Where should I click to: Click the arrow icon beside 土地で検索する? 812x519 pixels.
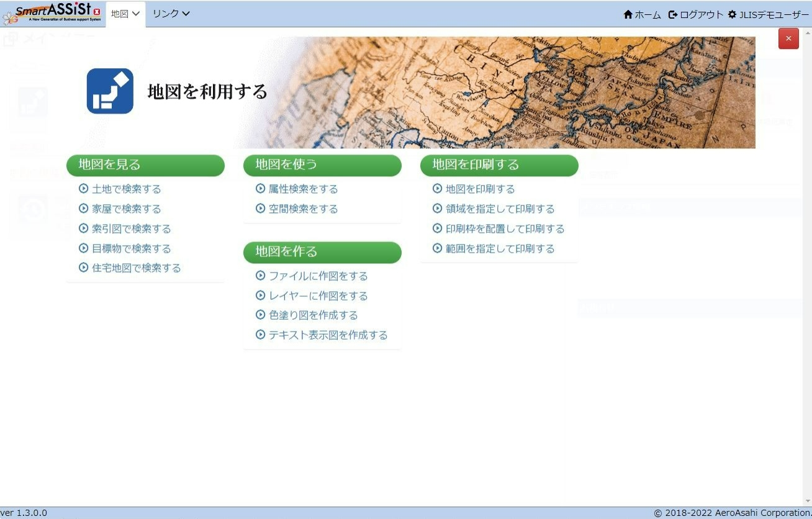tap(84, 189)
